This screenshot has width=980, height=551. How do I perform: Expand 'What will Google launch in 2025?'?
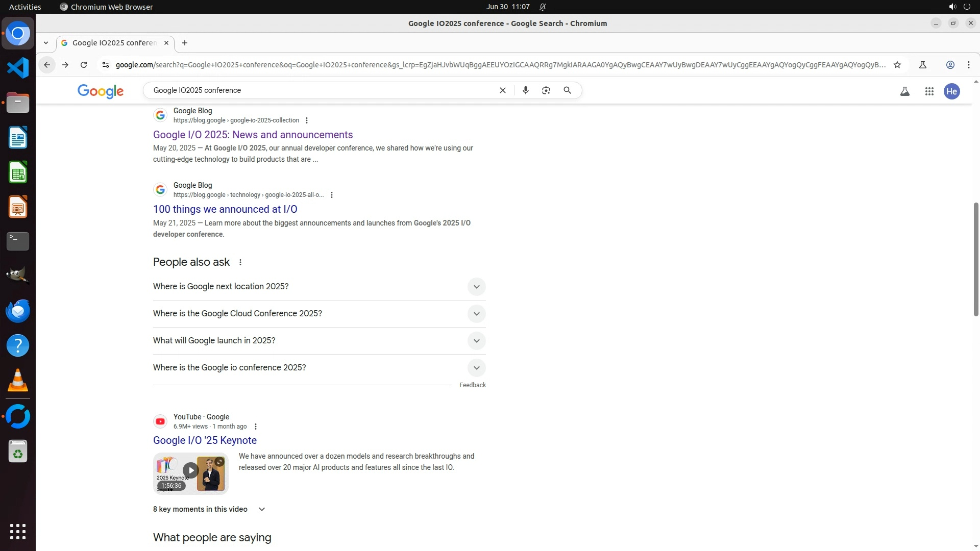pyautogui.click(x=476, y=341)
